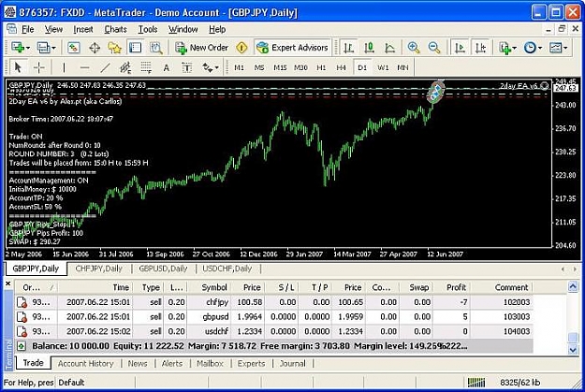
Task: Enable Auto Scroll chart icon
Action: (460, 48)
